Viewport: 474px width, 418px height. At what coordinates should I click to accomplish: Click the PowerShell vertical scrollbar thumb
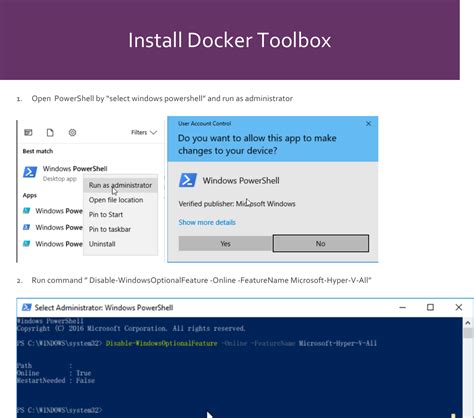point(468,333)
